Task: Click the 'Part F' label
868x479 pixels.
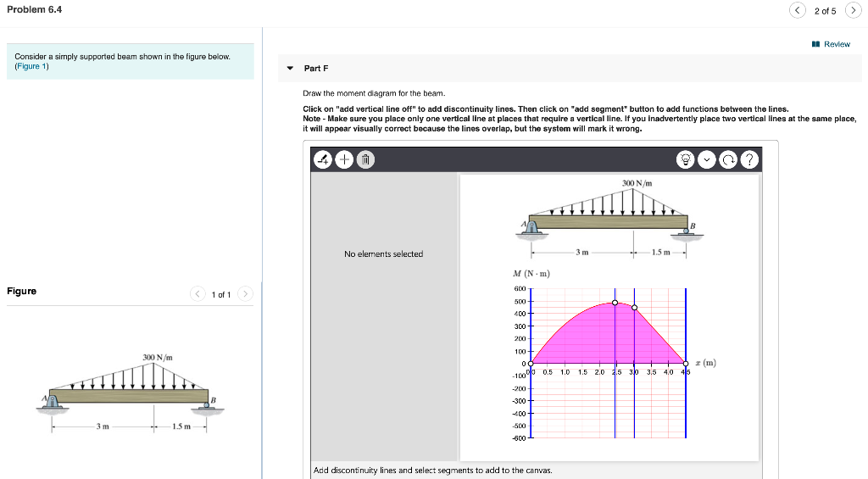Action: (x=316, y=68)
